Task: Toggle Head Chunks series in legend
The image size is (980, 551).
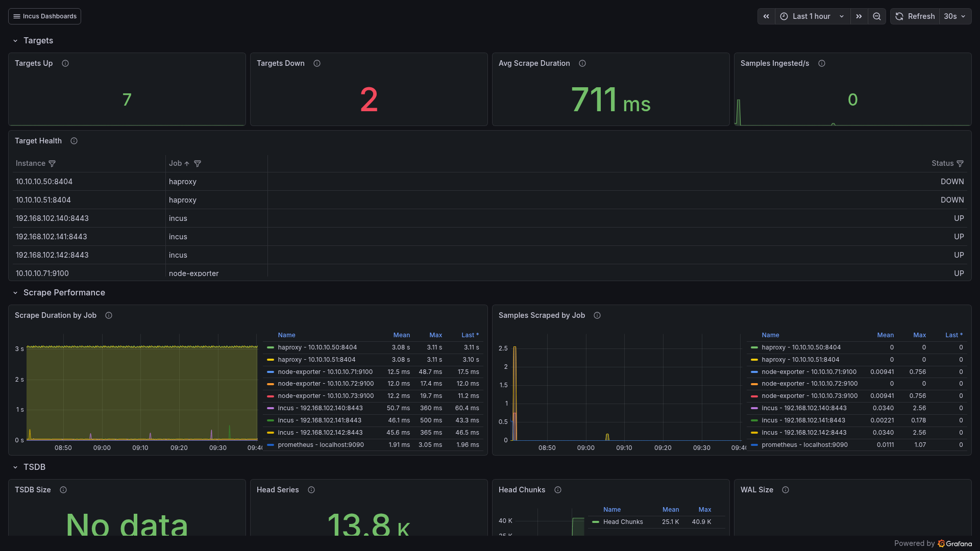Action: [623, 522]
